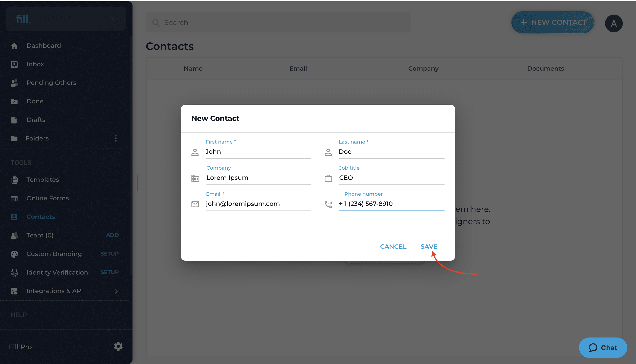The image size is (636, 364).
Task: Open the Folders three-dot options menu
Action: 116,138
